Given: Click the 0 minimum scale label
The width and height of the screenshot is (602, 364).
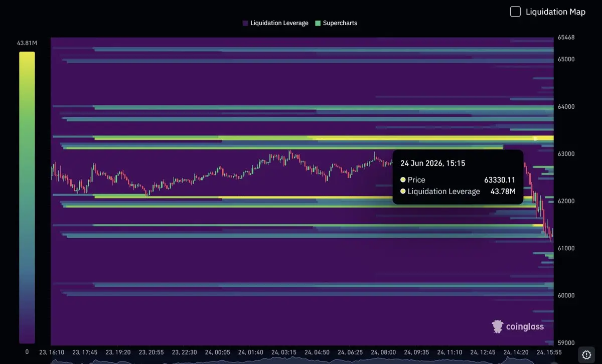Looking at the screenshot, I should tap(27, 352).
